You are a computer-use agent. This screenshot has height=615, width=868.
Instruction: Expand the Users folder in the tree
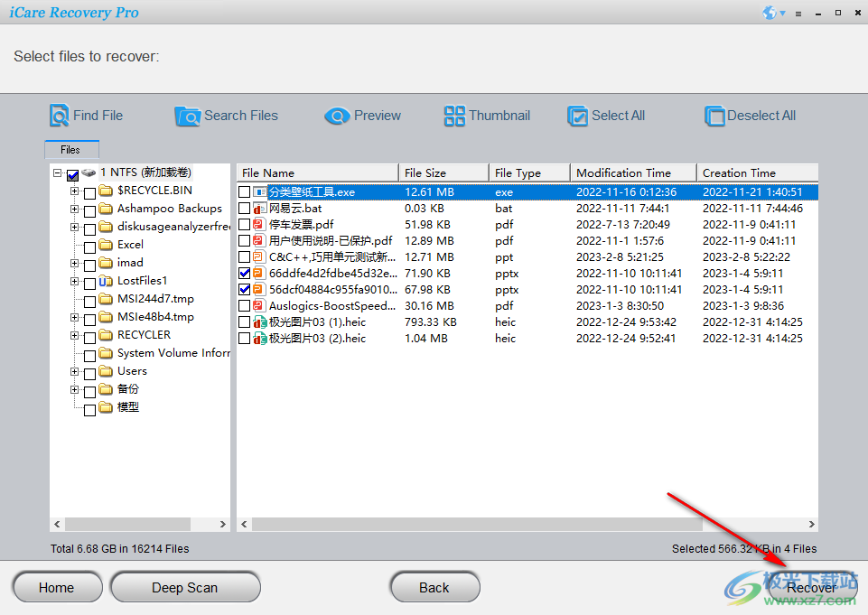[x=75, y=370]
